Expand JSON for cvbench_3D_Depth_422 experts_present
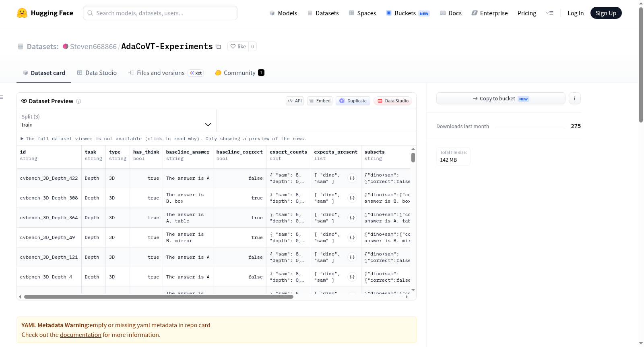 352,178
